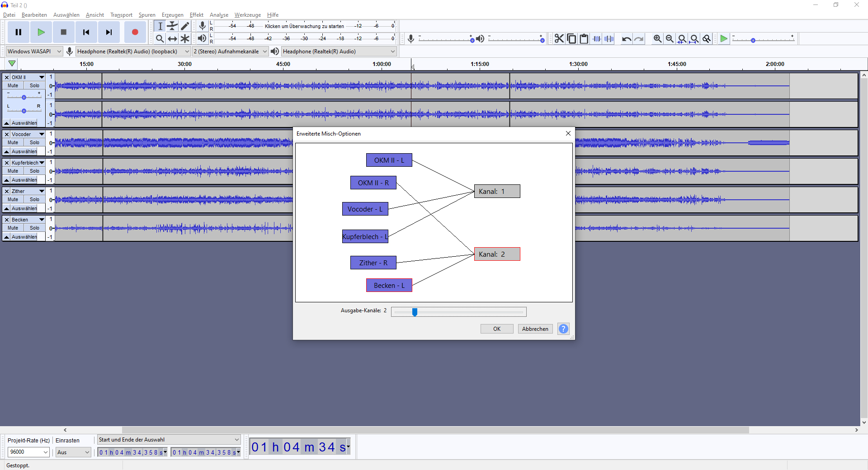Open the Spuren menu

[147, 15]
